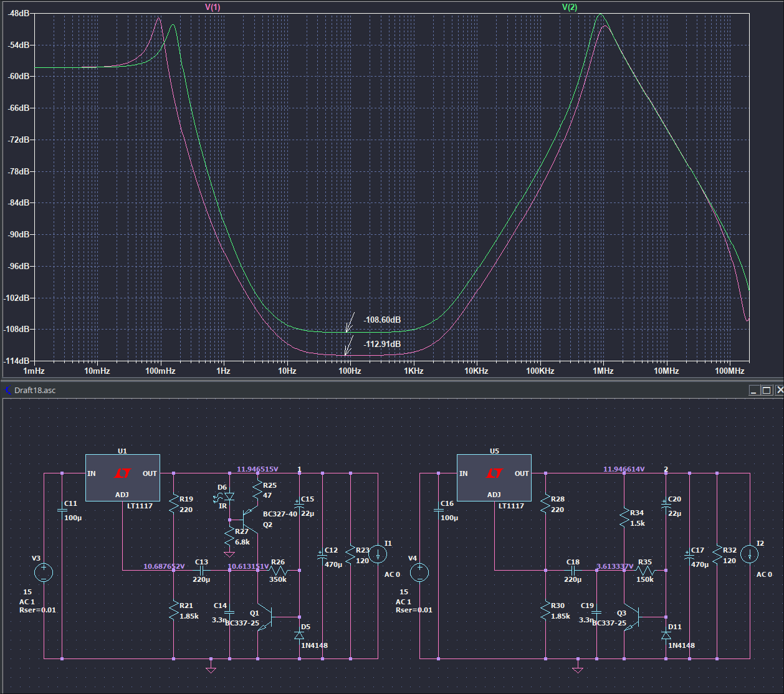Select the C16 100µ capacitor symbol
This screenshot has width=784, height=694.
[439, 510]
